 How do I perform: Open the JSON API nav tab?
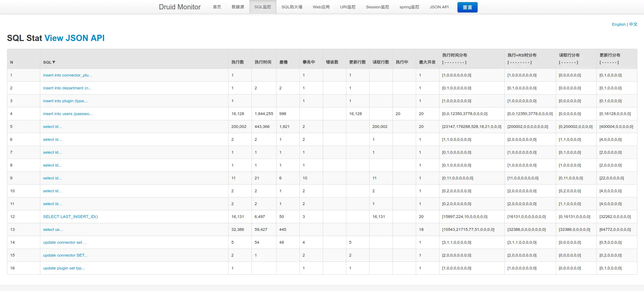pyautogui.click(x=439, y=7)
